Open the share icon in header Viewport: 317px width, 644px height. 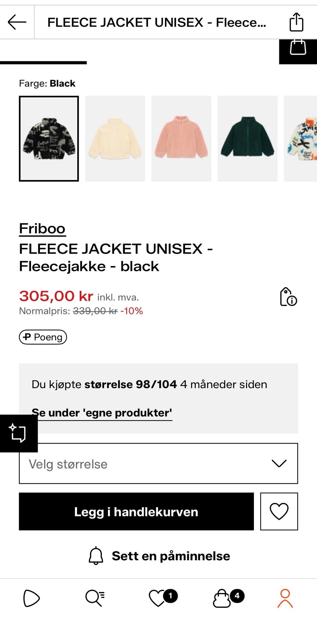coord(296,22)
